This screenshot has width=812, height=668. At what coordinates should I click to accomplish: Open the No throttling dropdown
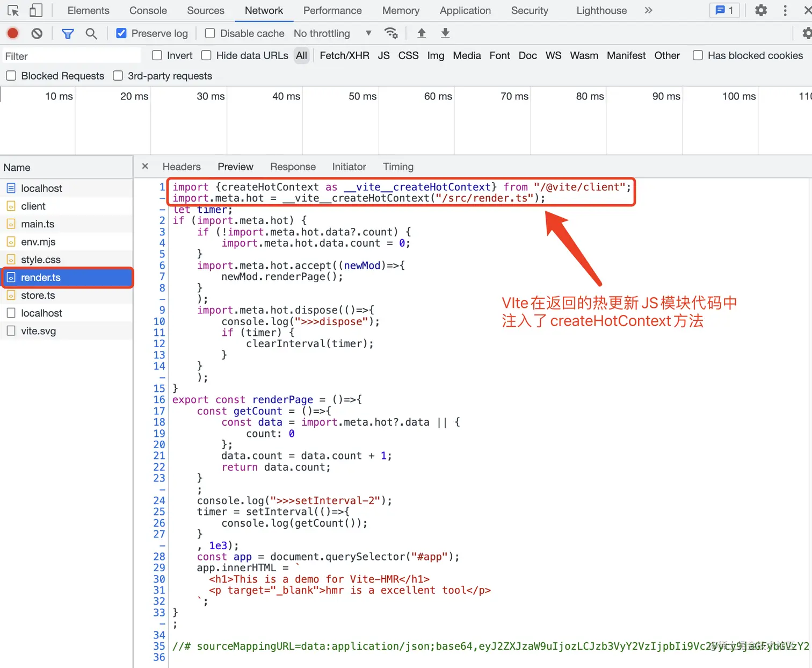coord(332,33)
